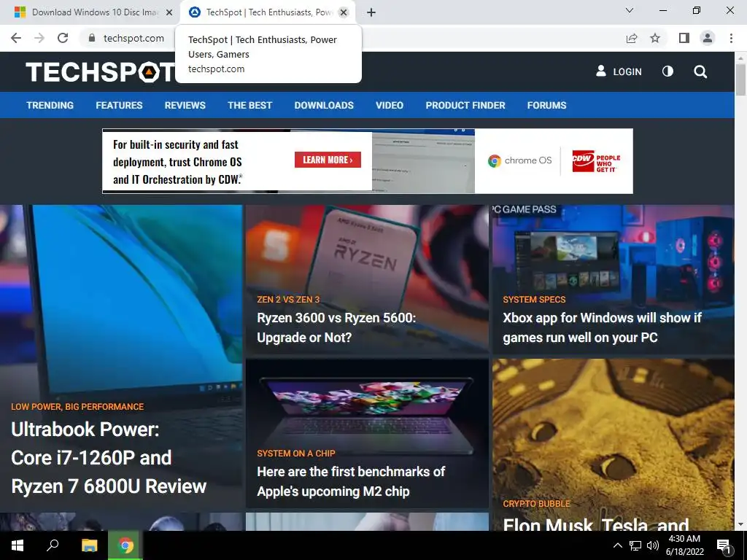
Task: Open the tab search chevron
Action: [630, 10]
